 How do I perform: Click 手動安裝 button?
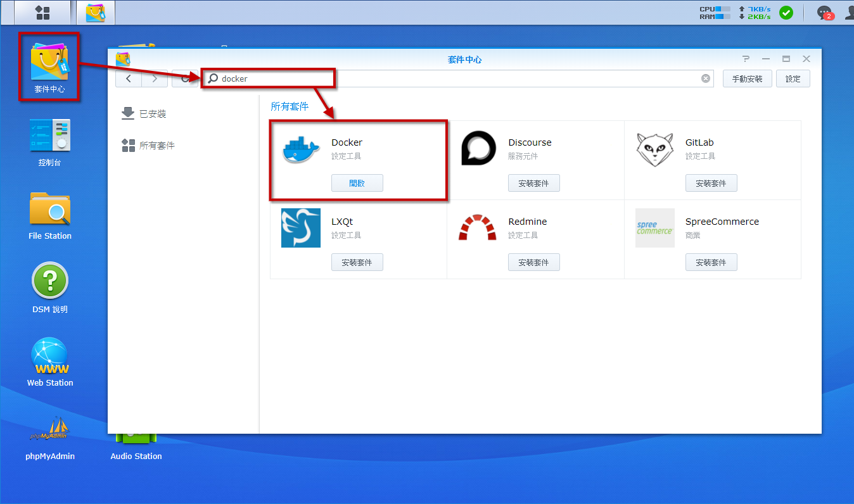click(x=748, y=79)
